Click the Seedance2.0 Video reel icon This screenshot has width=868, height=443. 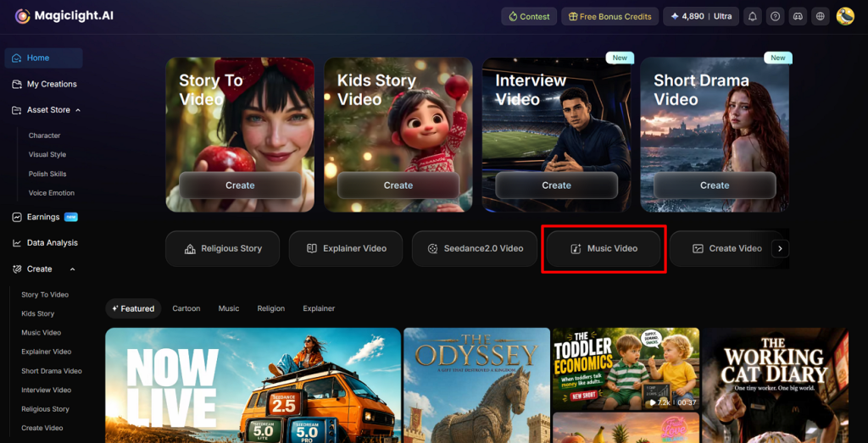tap(432, 249)
